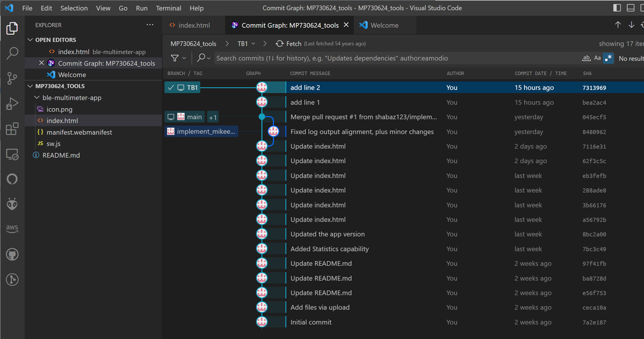Select the 'Initial commit' row
This screenshot has height=339, width=644.
(404, 322)
